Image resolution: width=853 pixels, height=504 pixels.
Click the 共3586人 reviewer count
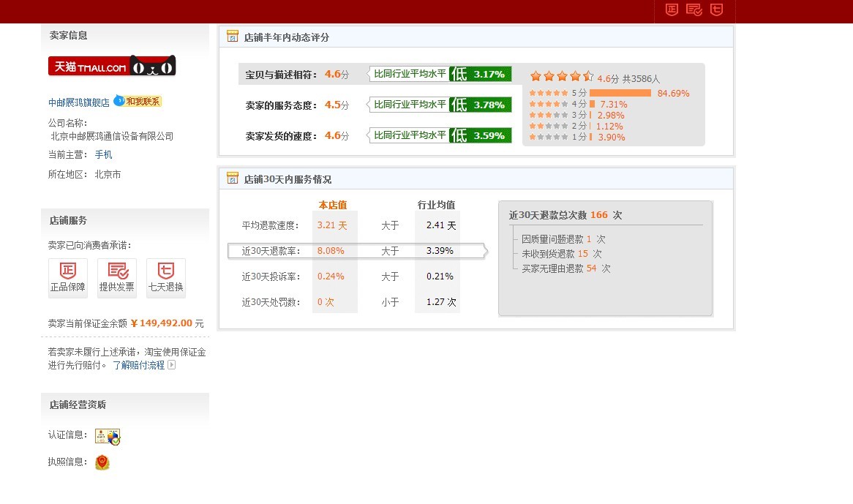[641, 79]
